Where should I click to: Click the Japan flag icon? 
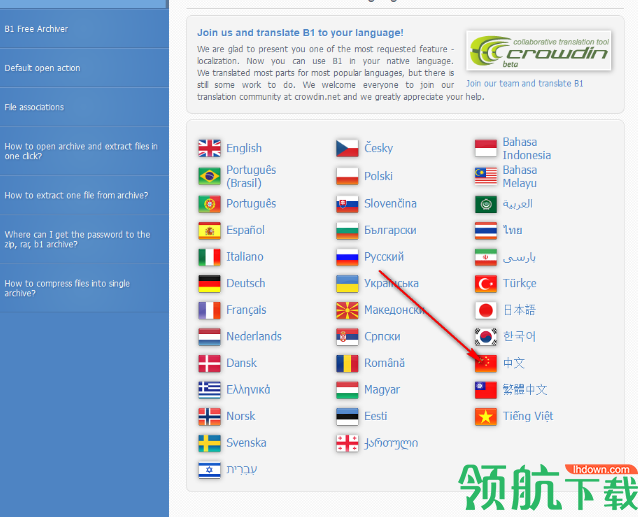coord(485,310)
